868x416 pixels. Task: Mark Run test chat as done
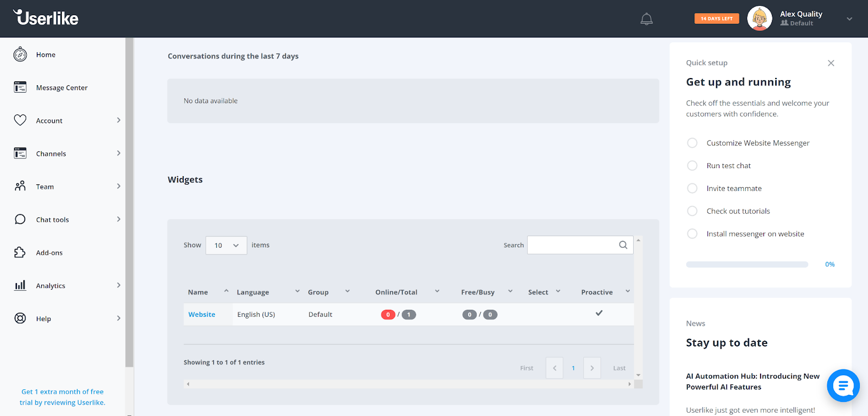692,165
